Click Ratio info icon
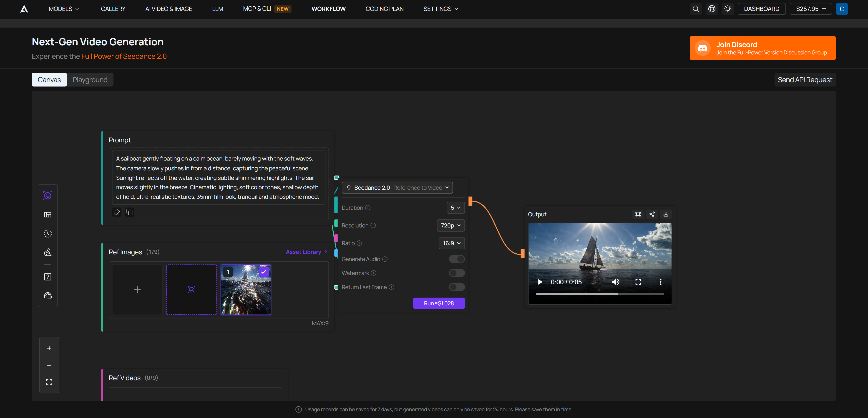 [359, 243]
